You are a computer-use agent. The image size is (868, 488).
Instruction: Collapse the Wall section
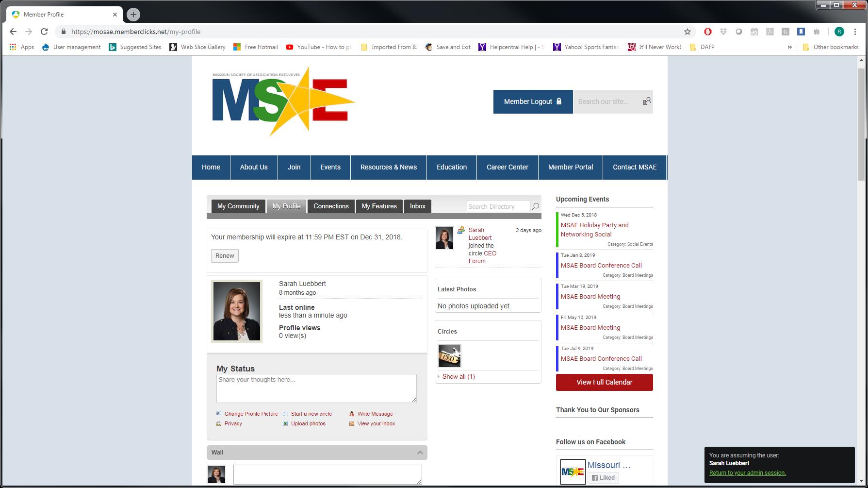point(420,453)
